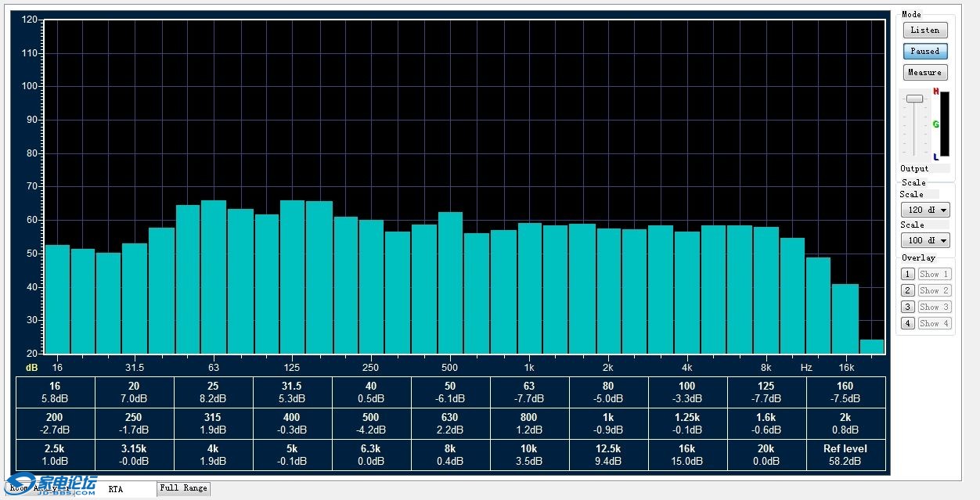Viewport: 980px width, 500px height.
Task: Open the 120 dB scale dropdown
Action: [924, 210]
